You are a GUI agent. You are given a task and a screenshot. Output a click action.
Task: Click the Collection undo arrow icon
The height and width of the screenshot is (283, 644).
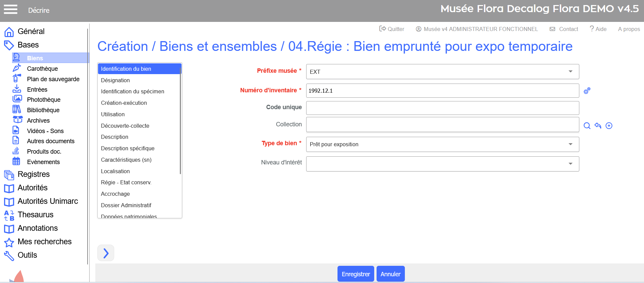point(598,126)
